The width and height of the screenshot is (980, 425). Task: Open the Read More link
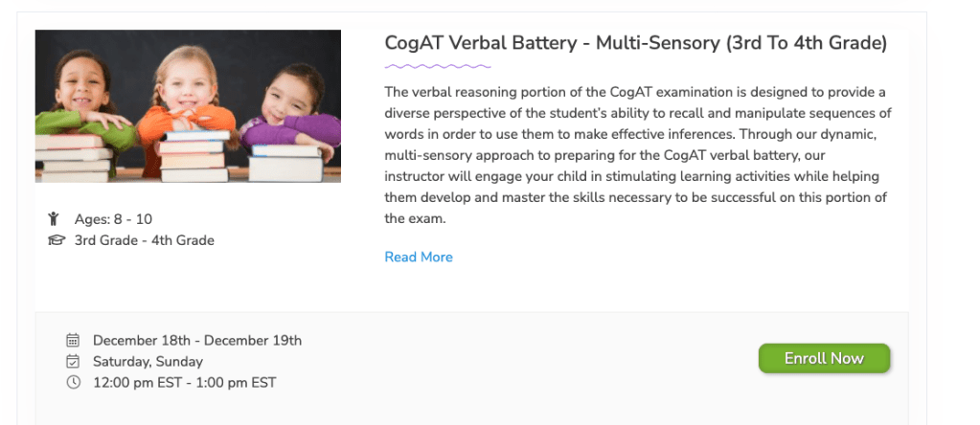tap(419, 257)
